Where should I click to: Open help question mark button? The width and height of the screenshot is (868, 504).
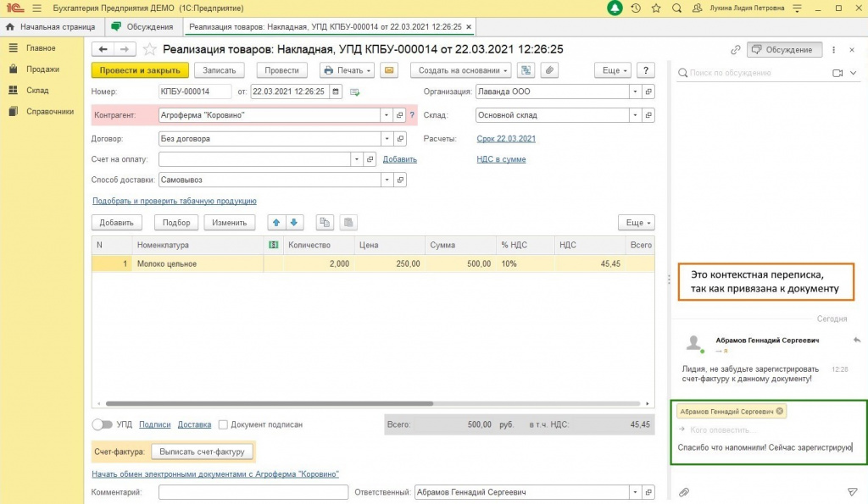pyautogui.click(x=645, y=70)
